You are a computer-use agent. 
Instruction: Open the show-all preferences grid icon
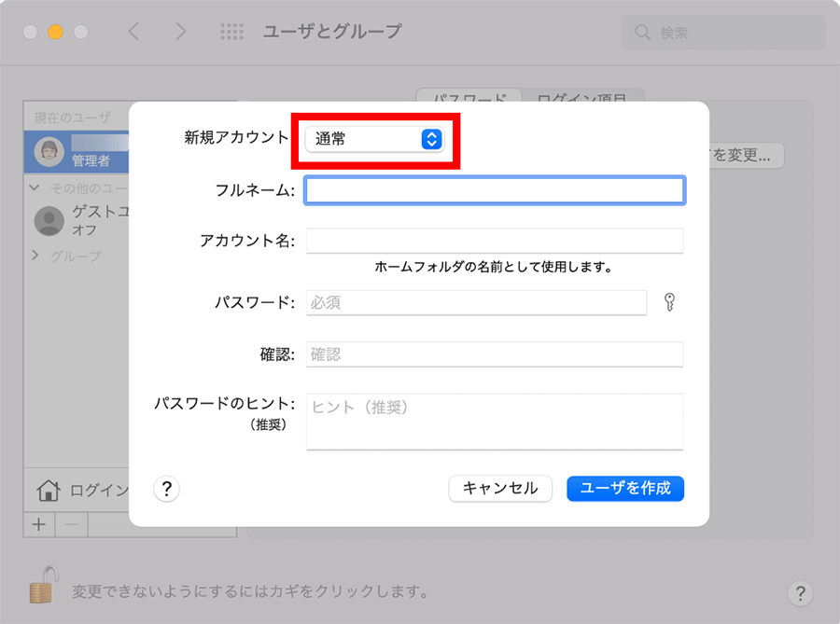[x=231, y=32]
